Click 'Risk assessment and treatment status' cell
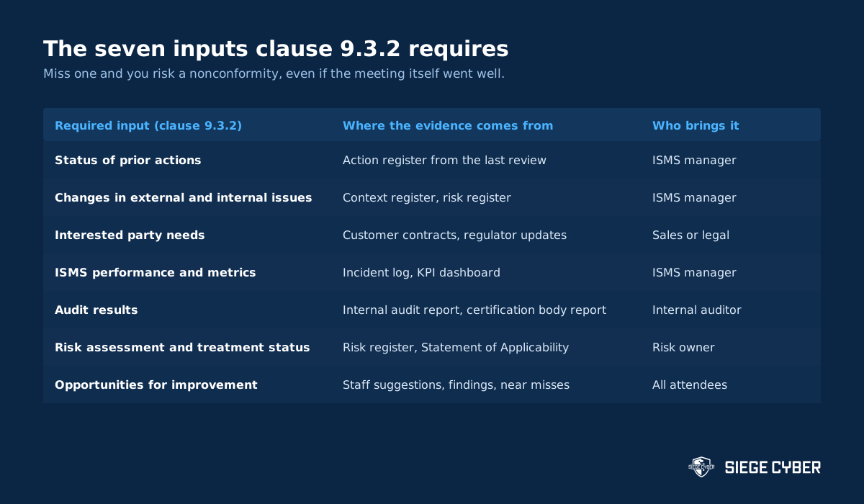 (x=182, y=347)
